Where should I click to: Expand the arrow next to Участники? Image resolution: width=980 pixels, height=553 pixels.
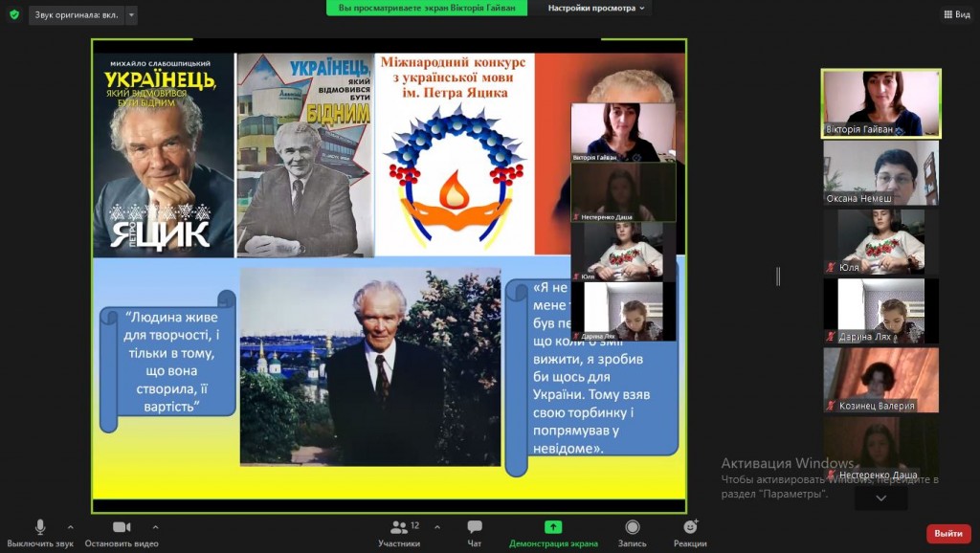click(437, 526)
